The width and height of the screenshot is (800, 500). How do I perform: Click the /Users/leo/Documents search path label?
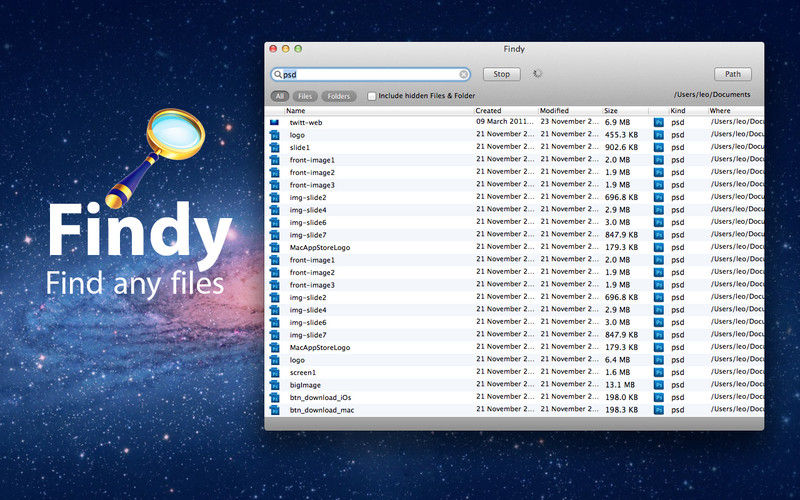pyautogui.click(x=712, y=95)
